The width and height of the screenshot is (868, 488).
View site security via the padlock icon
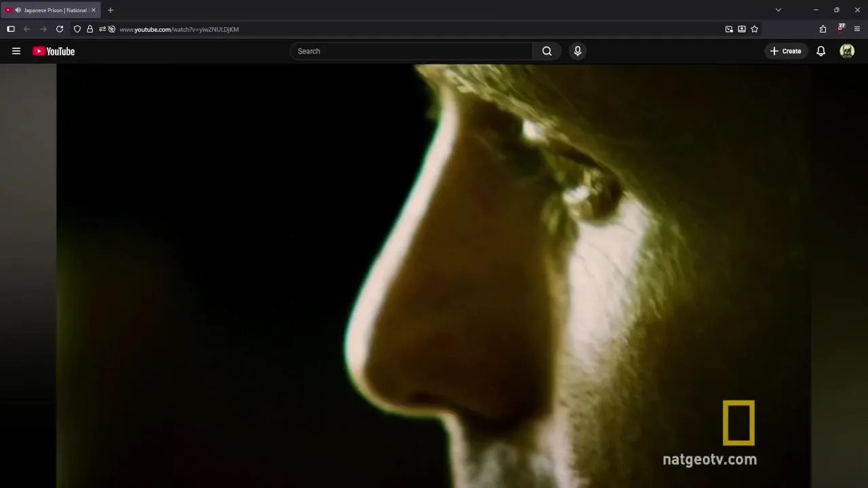tap(90, 29)
